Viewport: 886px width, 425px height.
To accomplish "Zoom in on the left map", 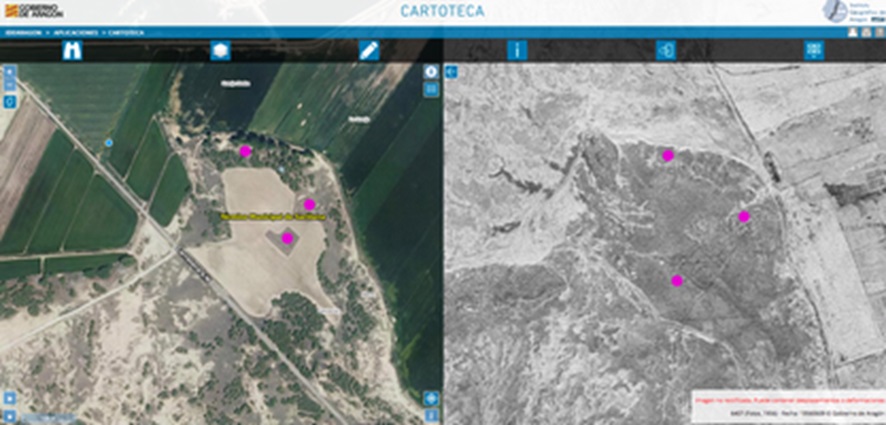I will point(10,72).
